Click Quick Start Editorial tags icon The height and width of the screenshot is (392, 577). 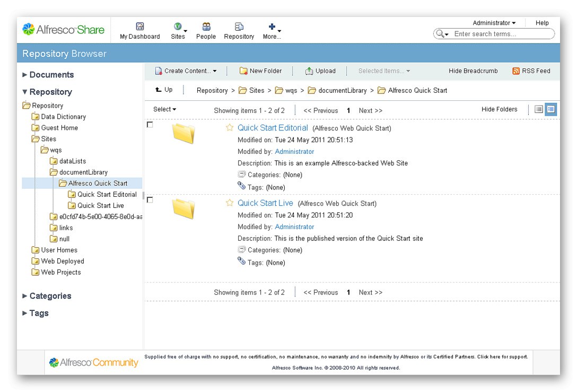pyautogui.click(x=241, y=186)
